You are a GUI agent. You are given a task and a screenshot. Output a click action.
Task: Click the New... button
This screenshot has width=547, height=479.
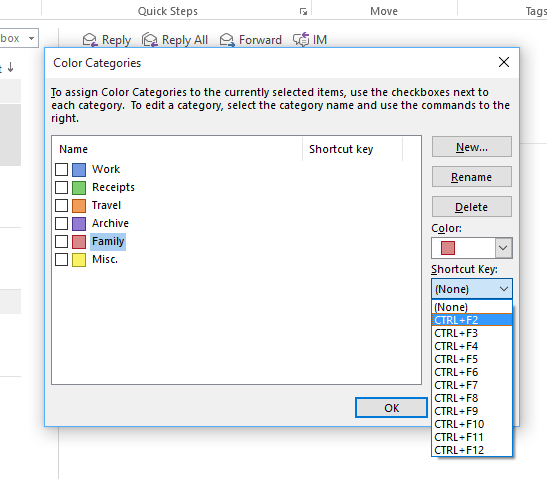pyautogui.click(x=472, y=147)
